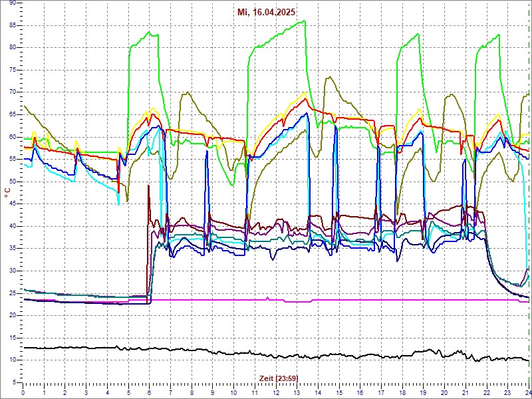Click the olive curve peak near hour 8

pyautogui.click(x=187, y=93)
